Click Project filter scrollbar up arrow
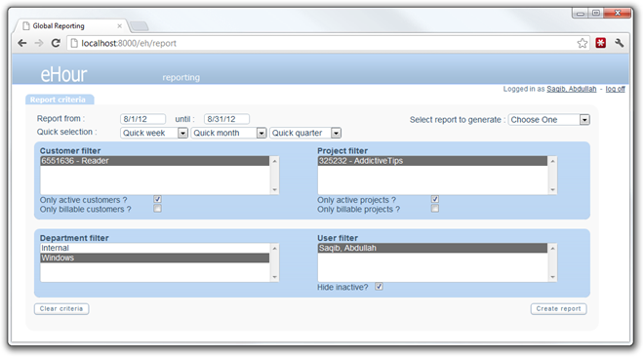The width and height of the screenshot is (644, 357). [552, 161]
